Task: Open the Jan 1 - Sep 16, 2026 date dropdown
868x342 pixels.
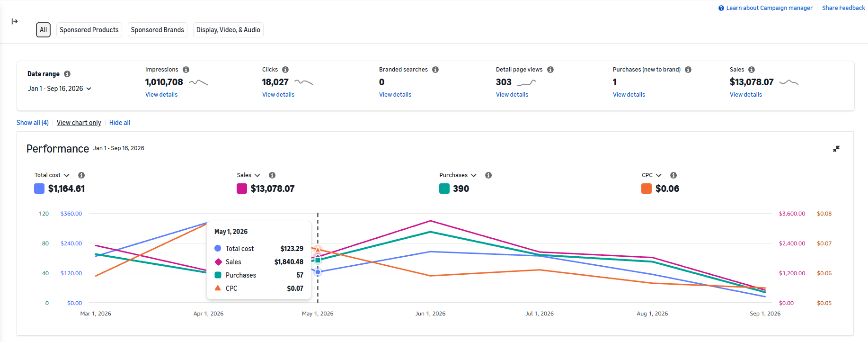Action: 60,89
